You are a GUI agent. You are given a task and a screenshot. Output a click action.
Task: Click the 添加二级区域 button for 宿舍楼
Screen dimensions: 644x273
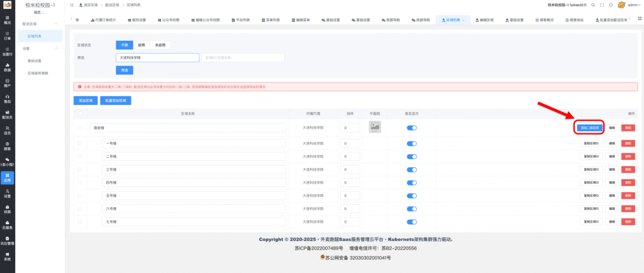(589, 128)
